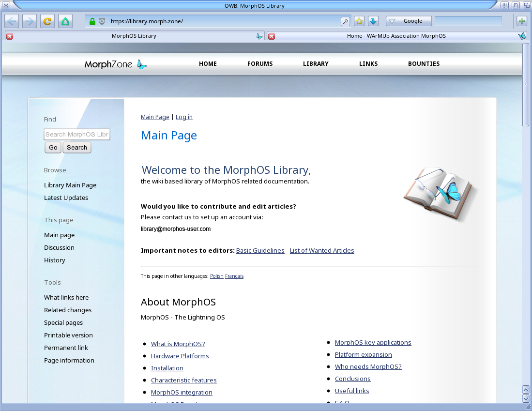Click the window zoom gadget in the title bar
This screenshot has width=532, height=411.
[x=516, y=5]
